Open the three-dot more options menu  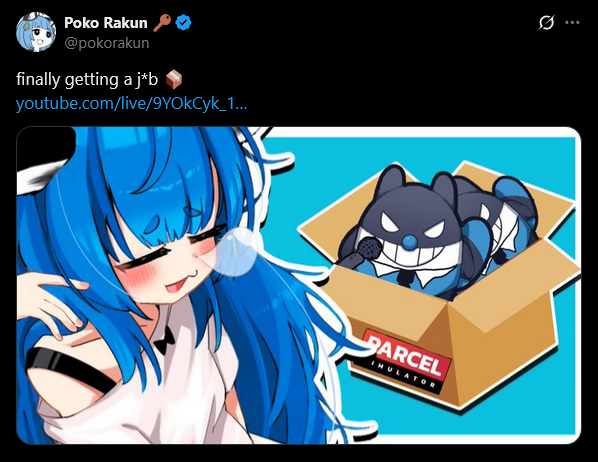(572, 23)
